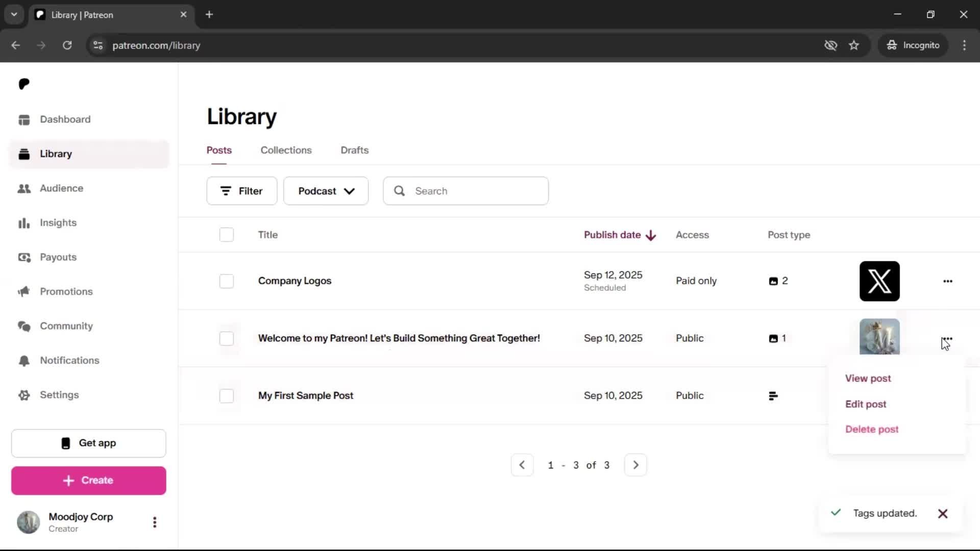980x551 pixels.
Task: Check the My First Sample Post checkbox
Action: (227, 396)
